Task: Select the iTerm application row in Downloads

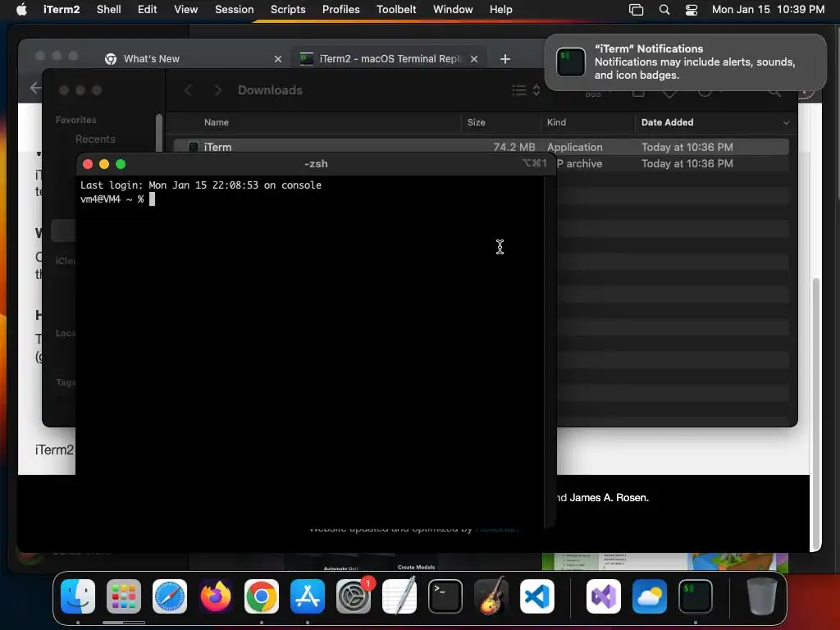Action: coord(481,147)
